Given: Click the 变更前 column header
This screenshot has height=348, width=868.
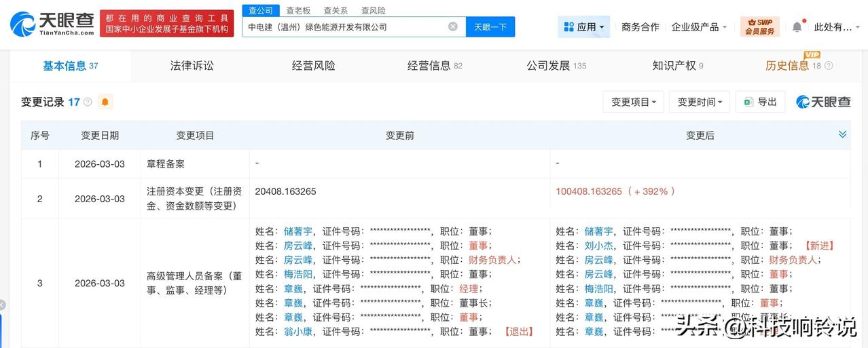Looking at the screenshot, I should [399, 136].
